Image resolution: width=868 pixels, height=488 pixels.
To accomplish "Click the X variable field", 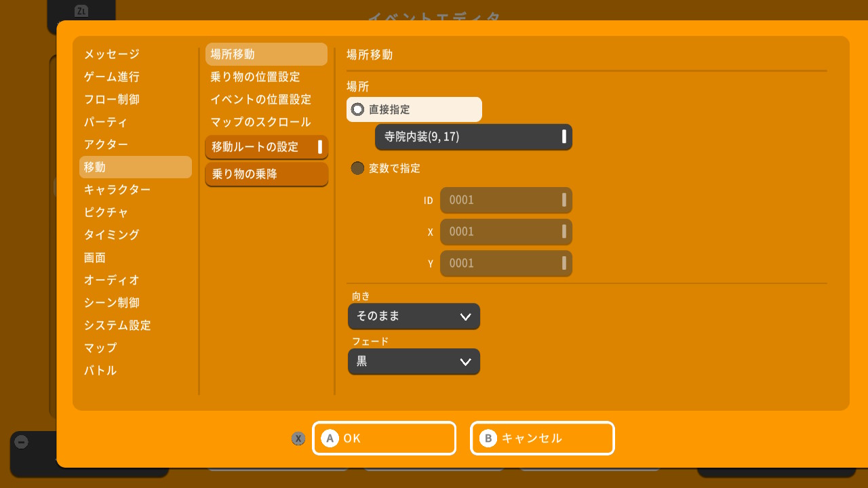I will [x=506, y=232].
